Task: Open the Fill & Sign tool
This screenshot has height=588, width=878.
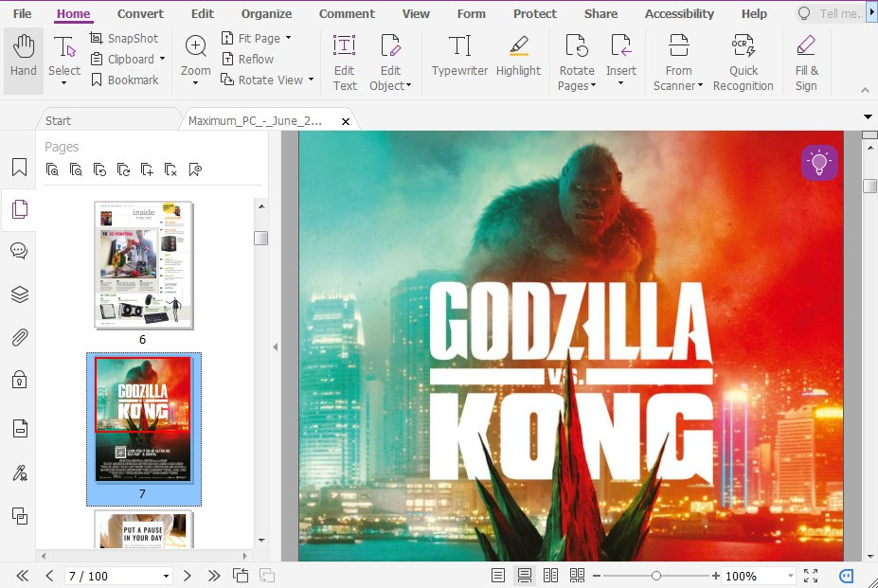Action: tap(805, 60)
